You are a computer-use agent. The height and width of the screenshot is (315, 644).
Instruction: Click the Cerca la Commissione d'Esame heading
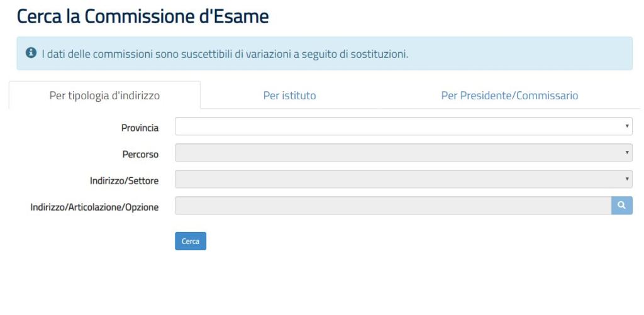(x=143, y=17)
